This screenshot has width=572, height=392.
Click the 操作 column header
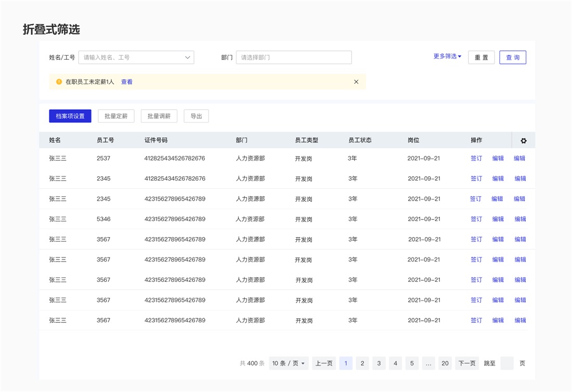coord(476,140)
